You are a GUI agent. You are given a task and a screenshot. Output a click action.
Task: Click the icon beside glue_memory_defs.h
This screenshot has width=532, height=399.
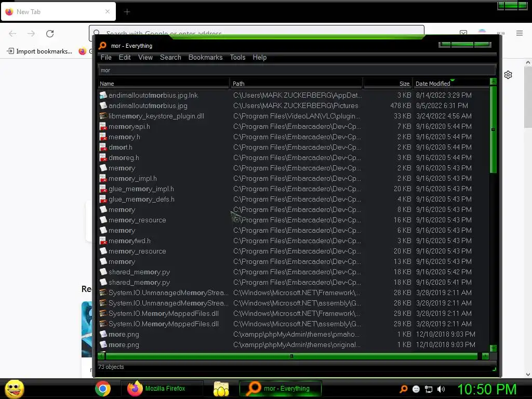103,199
